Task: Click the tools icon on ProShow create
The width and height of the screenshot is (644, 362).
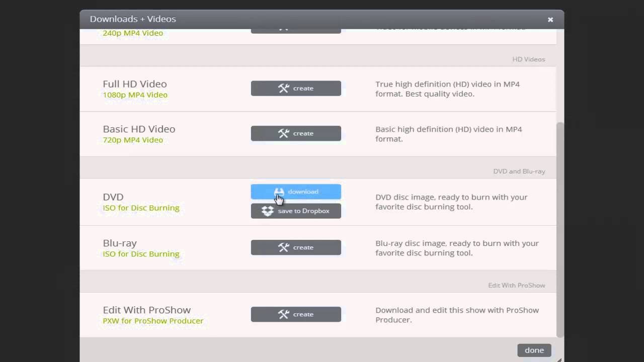Action: (x=284, y=314)
